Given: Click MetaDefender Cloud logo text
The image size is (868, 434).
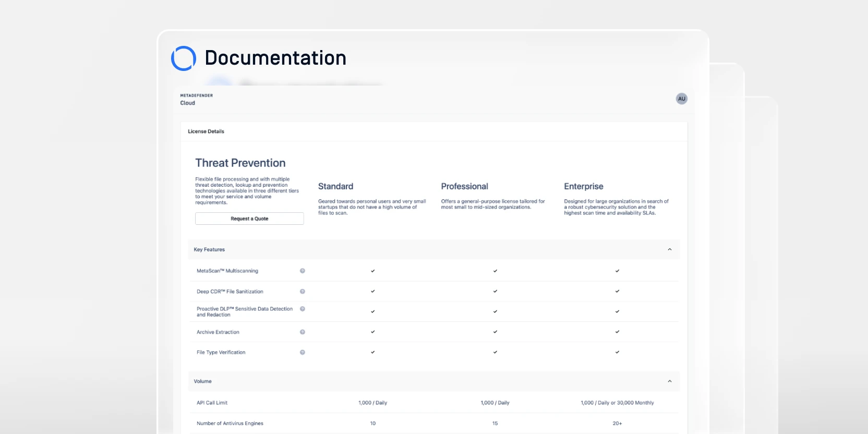Looking at the screenshot, I should tap(196, 99).
